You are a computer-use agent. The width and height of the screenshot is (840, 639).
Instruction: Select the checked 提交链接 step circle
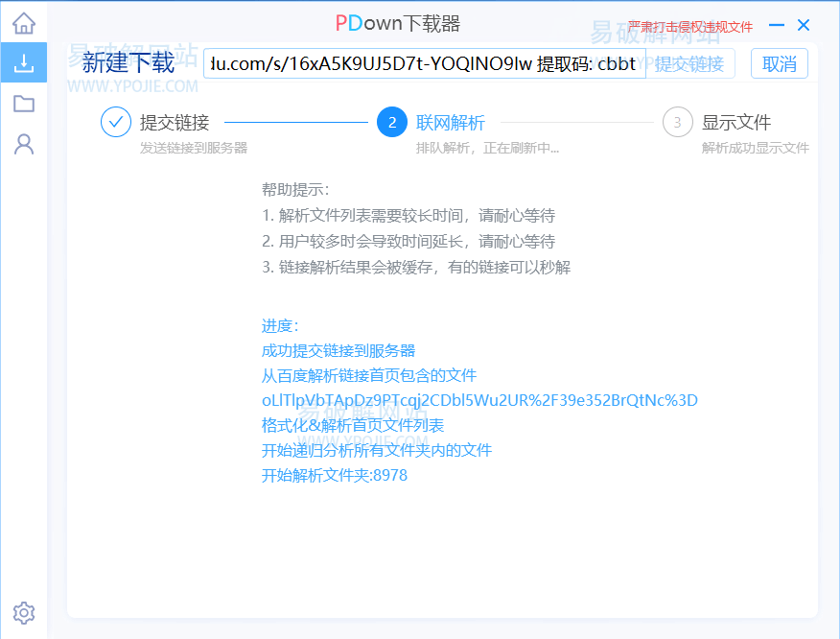pyautogui.click(x=116, y=122)
